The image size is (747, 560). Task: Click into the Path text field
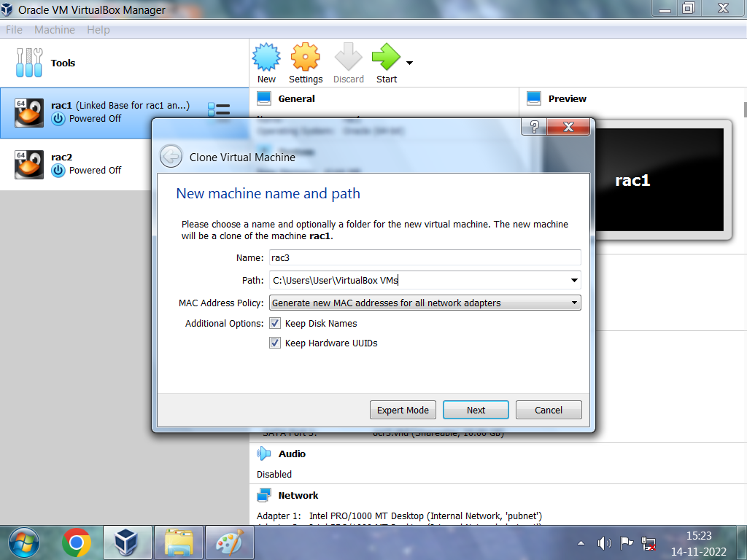coord(418,281)
